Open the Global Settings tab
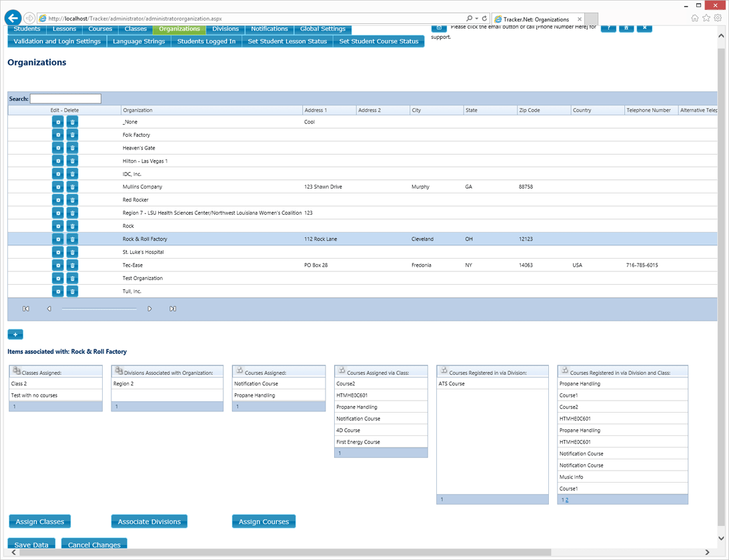Viewport: 729px width, 560px height. [323, 29]
